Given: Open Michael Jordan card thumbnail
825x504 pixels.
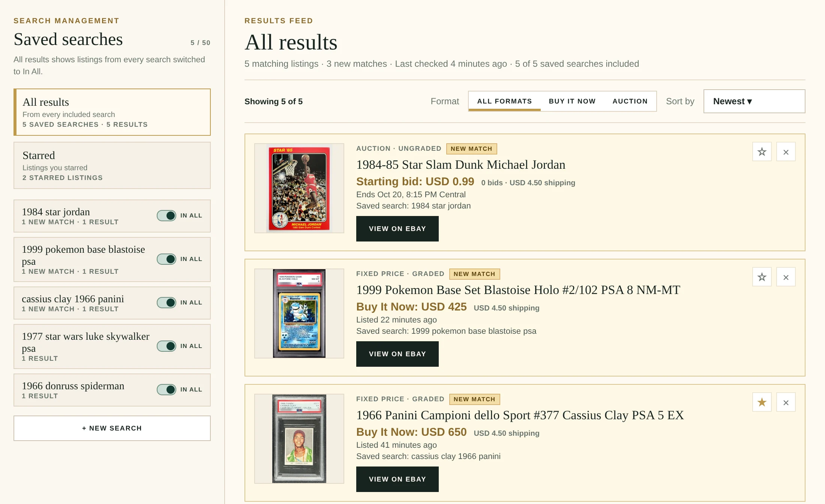Looking at the screenshot, I should 299,188.
